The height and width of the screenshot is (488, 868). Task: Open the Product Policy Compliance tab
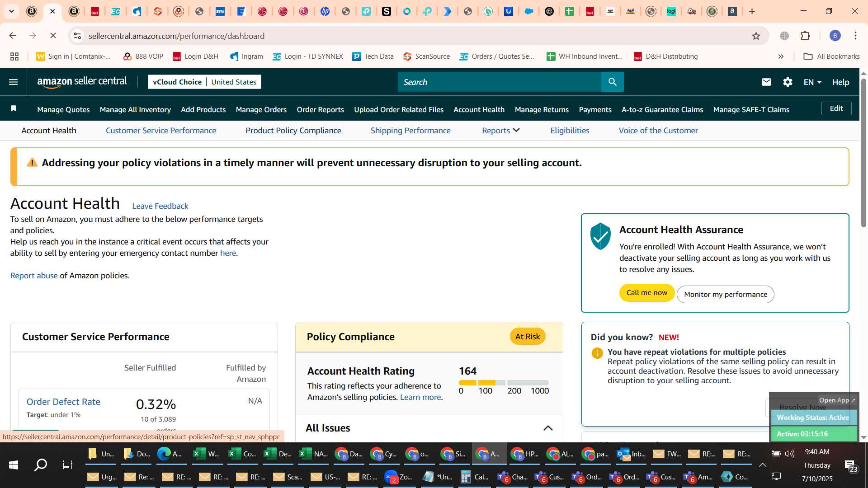click(x=293, y=130)
